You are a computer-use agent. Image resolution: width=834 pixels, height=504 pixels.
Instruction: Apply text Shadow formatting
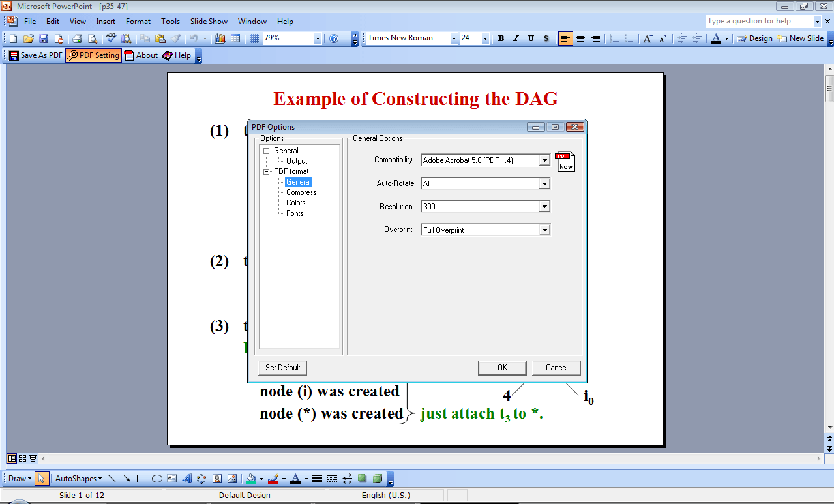[x=546, y=38]
